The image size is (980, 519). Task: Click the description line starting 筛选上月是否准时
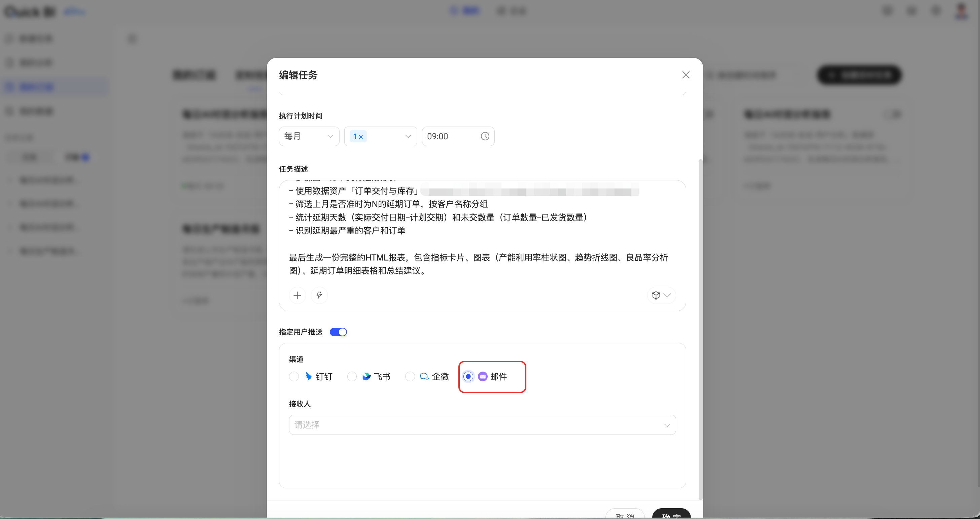click(388, 204)
